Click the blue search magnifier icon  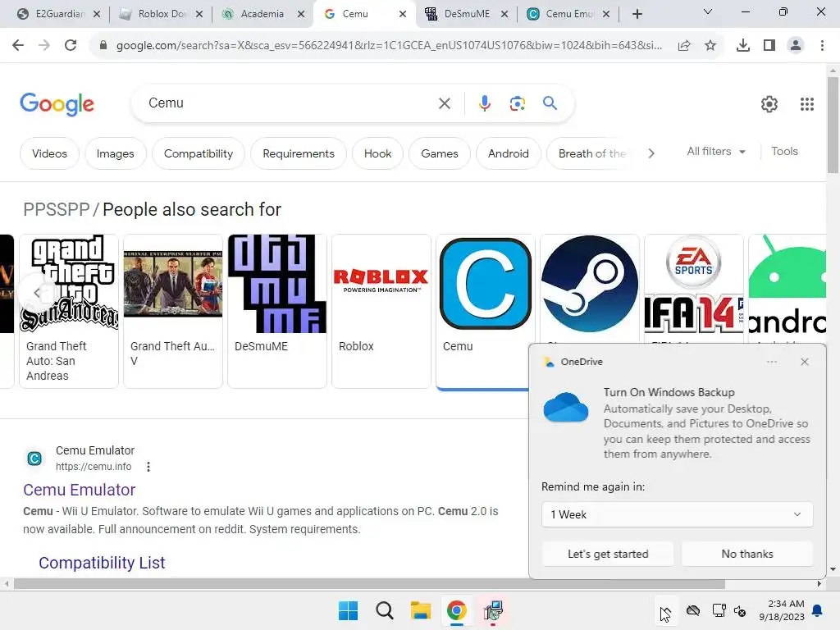pyautogui.click(x=550, y=103)
